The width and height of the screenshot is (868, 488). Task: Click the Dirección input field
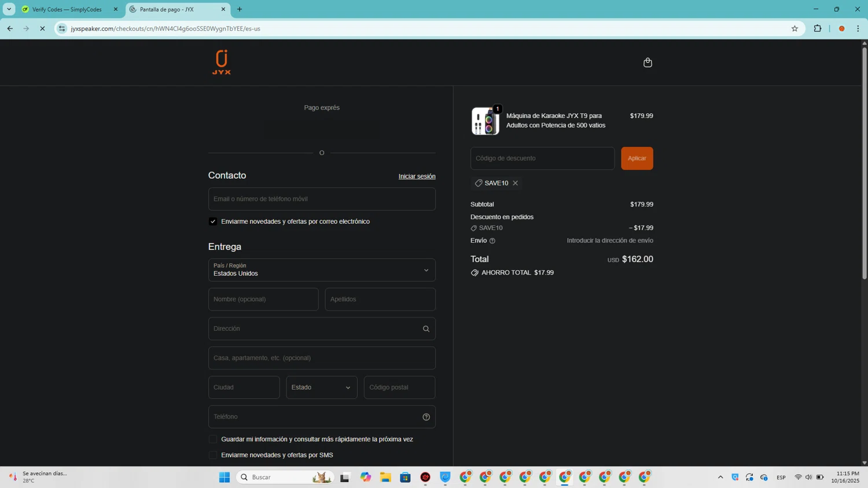(322, 329)
